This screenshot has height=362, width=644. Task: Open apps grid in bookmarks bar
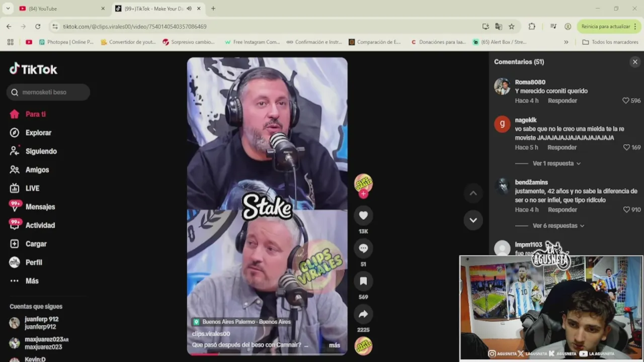point(10,42)
